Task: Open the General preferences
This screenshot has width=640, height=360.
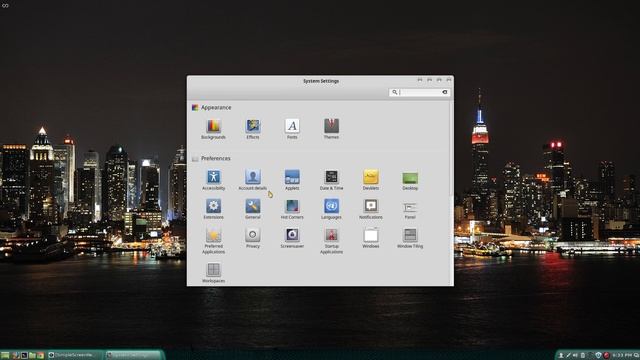Action: pyautogui.click(x=253, y=209)
